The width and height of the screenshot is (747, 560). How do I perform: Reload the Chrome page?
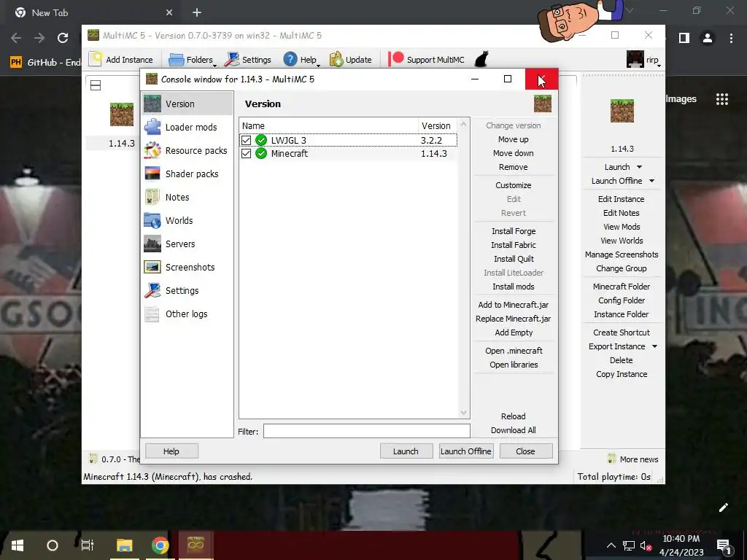coord(63,38)
